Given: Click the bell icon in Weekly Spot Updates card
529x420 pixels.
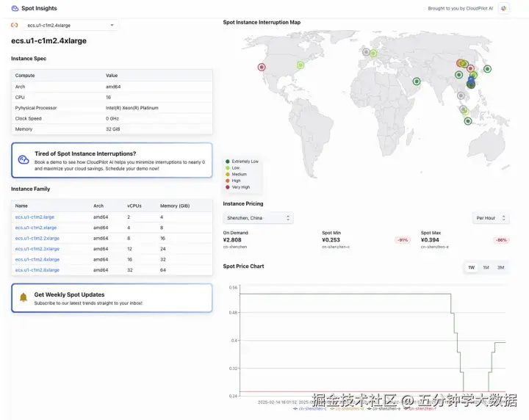Looking at the screenshot, I should 24,297.
